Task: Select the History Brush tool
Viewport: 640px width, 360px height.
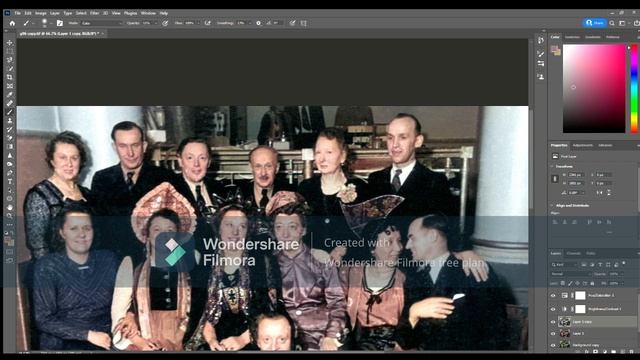Action: [9, 129]
